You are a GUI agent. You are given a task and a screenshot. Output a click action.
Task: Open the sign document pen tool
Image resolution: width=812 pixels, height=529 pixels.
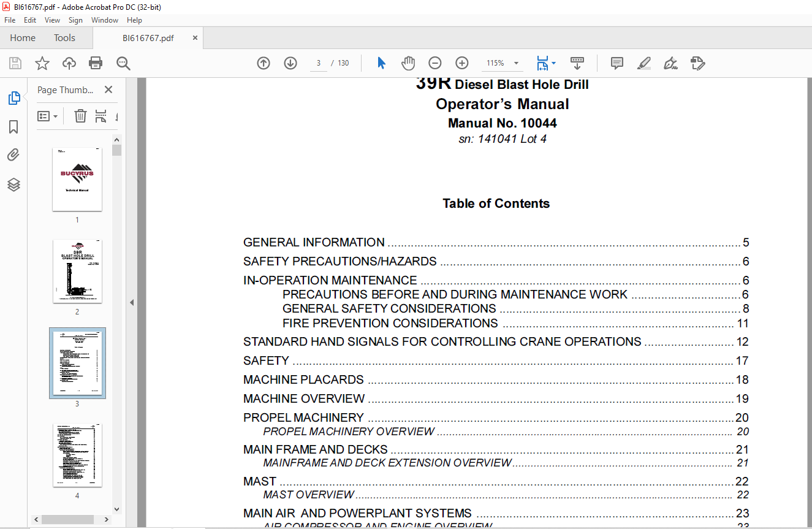click(x=670, y=63)
